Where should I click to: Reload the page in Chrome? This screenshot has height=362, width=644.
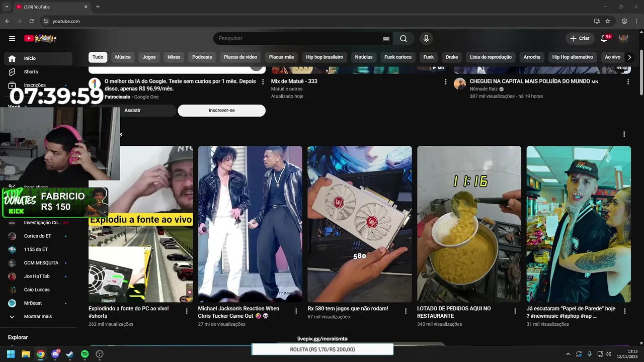coord(32,21)
